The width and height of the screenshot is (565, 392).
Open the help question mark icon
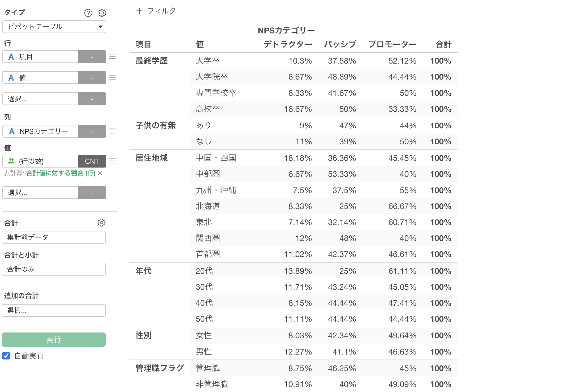[x=88, y=13]
